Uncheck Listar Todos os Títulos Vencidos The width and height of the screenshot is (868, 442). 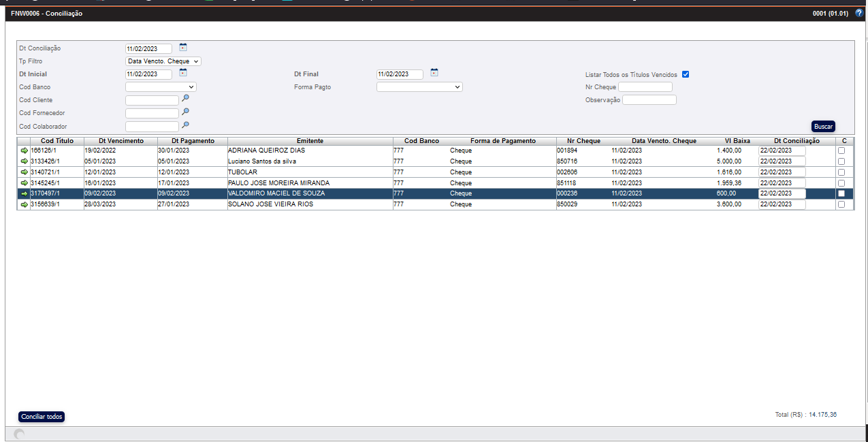tap(686, 74)
